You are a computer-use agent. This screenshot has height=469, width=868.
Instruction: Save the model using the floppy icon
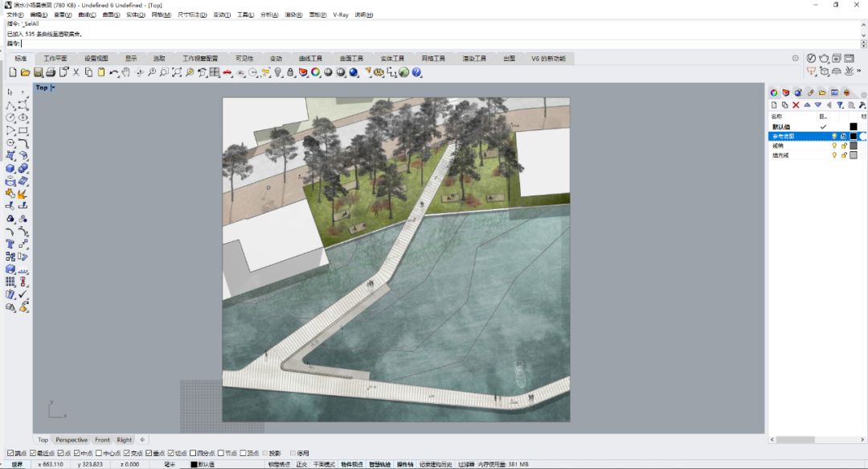(x=39, y=72)
